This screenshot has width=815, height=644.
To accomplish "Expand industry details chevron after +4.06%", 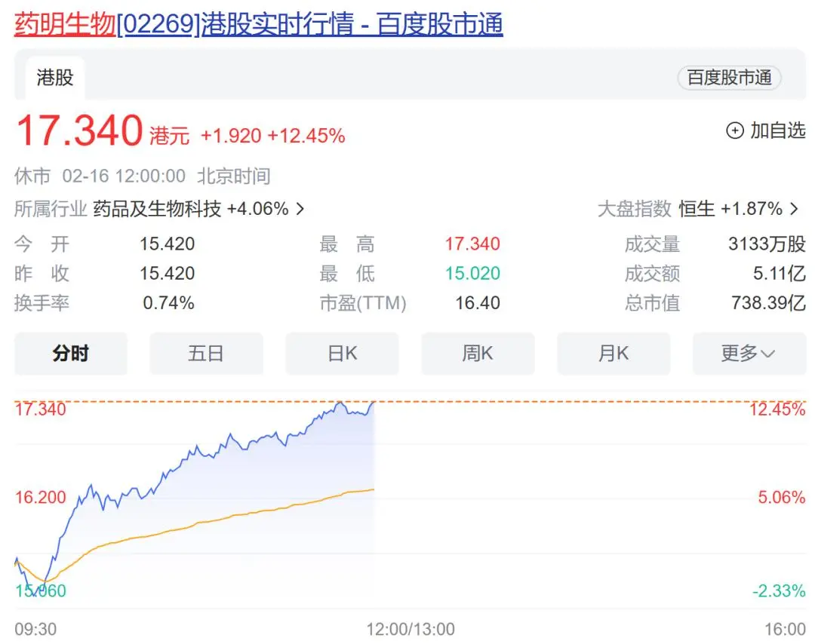I will (300, 209).
